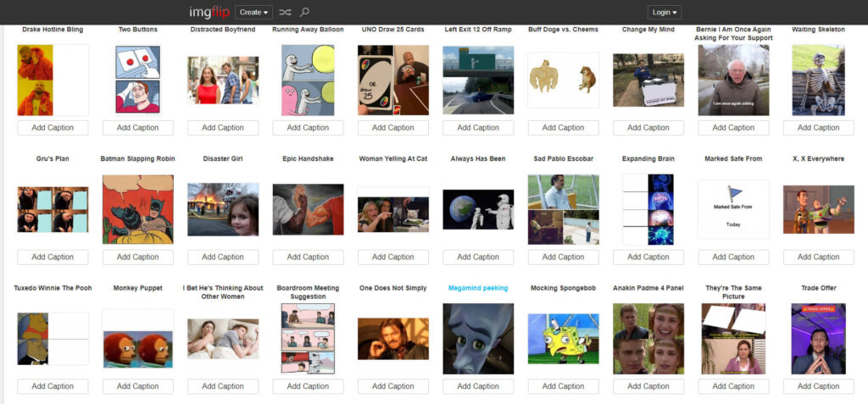Add Caption to Gru's Plan
Viewport: 868px width, 404px height.
pos(53,257)
